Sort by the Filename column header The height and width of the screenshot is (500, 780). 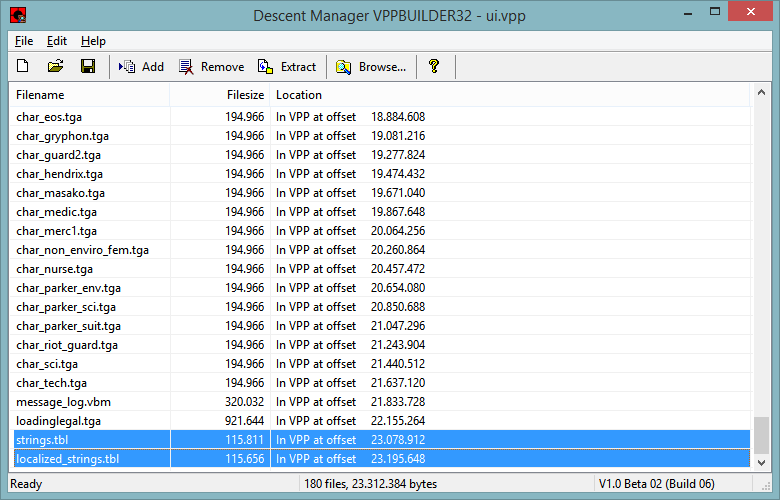(90, 95)
